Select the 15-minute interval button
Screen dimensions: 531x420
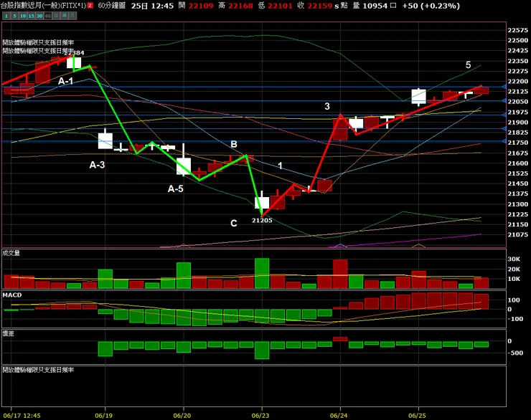31,16
